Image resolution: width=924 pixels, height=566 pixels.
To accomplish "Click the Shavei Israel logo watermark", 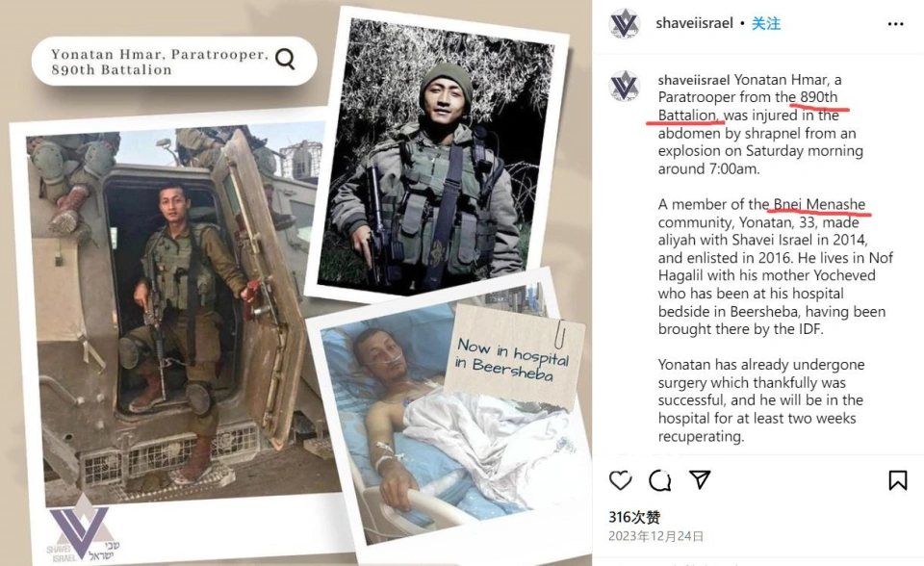I will pyautogui.click(x=82, y=528).
